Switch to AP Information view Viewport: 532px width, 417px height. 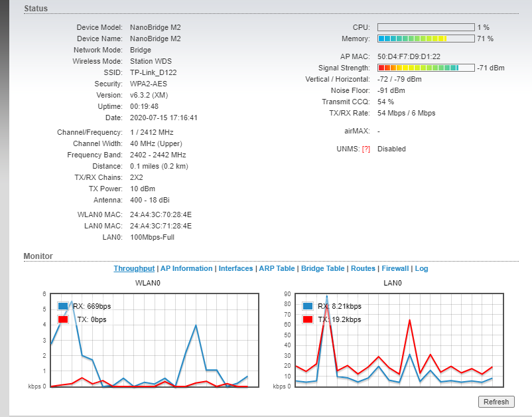[x=186, y=268]
